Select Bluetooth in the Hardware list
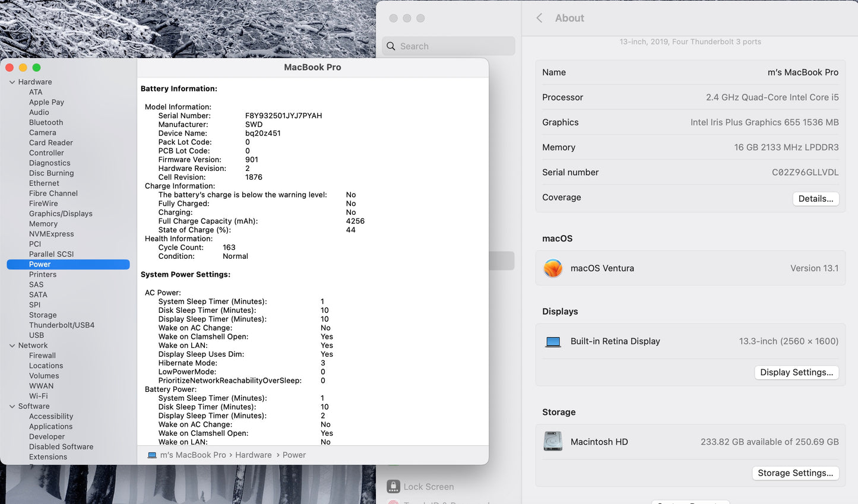This screenshot has height=504, width=858. coord(46,122)
